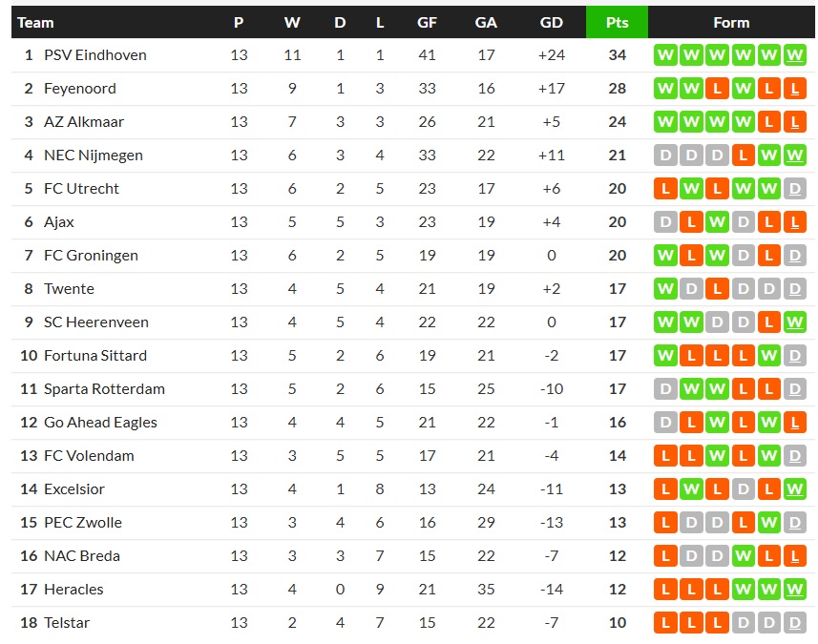Image resolution: width=818 pixels, height=644 pixels.
Task: Click Twente's red L form badge
Action: [x=717, y=289]
